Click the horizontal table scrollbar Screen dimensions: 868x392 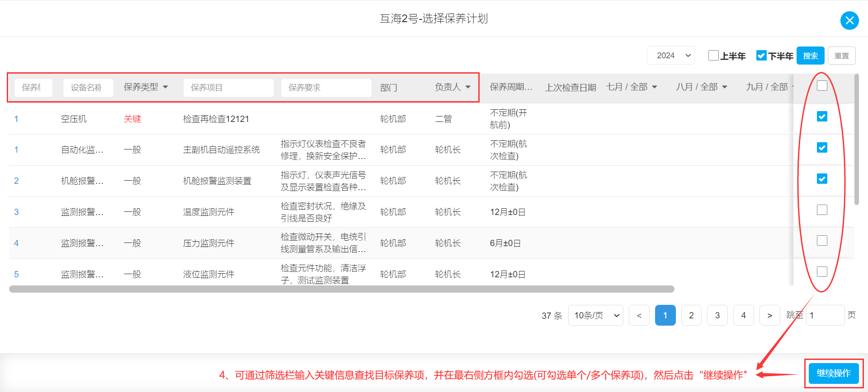(342, 289)
